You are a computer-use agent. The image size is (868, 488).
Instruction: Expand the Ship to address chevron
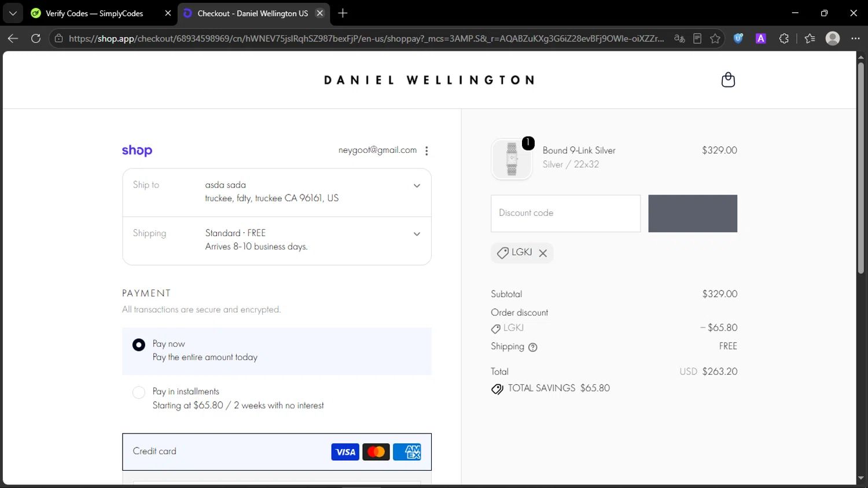pyautogui.click(x=417, y=186)
